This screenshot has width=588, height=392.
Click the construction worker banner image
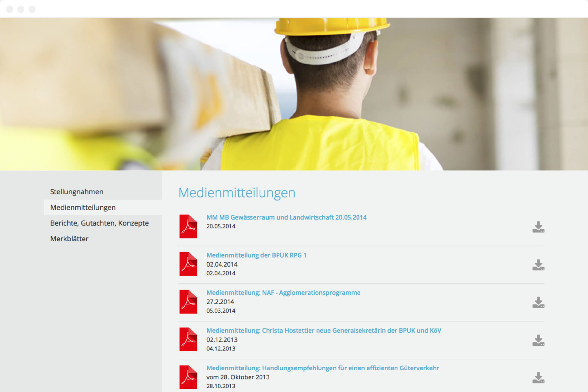click(x=294, y=94)
